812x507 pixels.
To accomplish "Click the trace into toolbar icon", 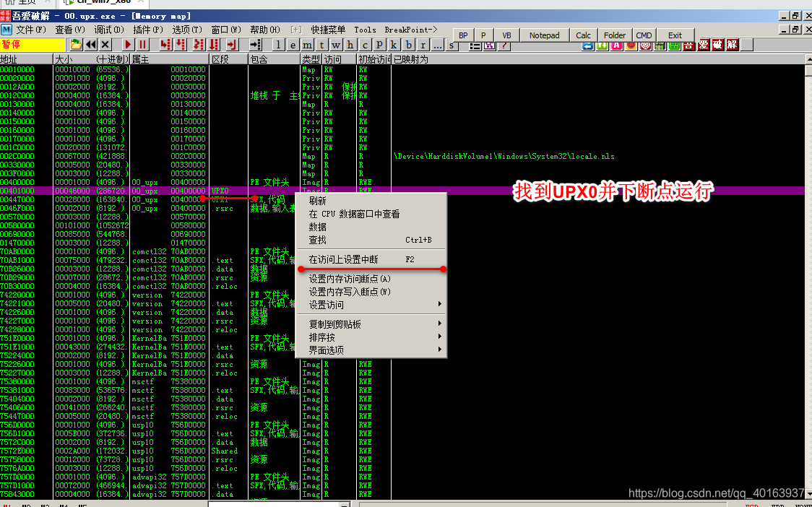I will (199, 45).
